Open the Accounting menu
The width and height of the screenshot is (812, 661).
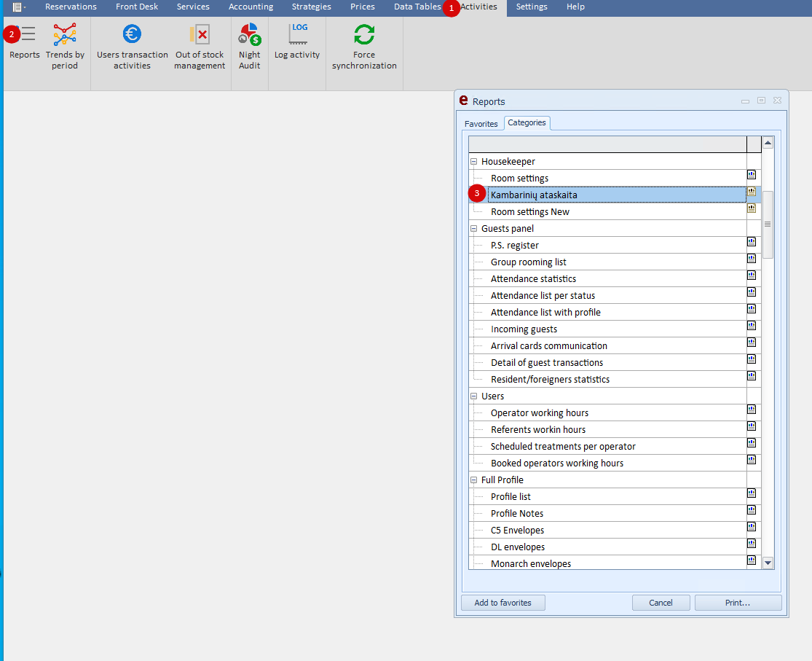(251, 7)
